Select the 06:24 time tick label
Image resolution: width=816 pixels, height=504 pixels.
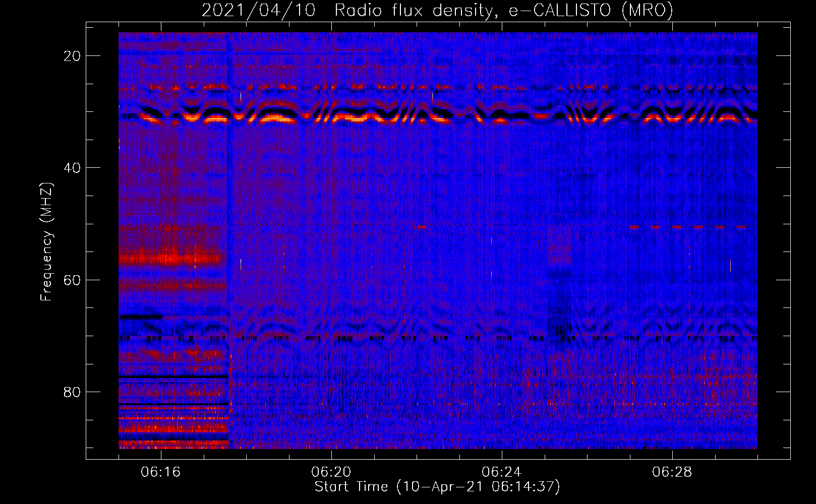pos(502,472)
